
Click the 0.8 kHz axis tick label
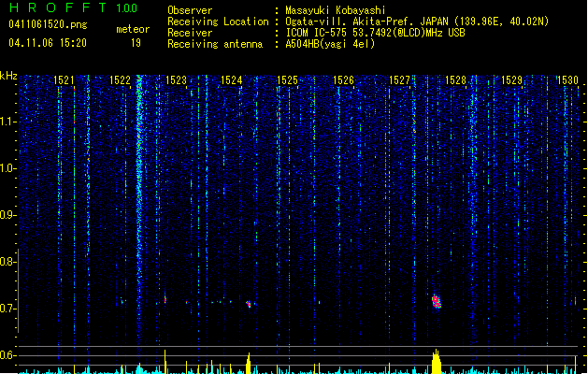(x=7, y=262)
